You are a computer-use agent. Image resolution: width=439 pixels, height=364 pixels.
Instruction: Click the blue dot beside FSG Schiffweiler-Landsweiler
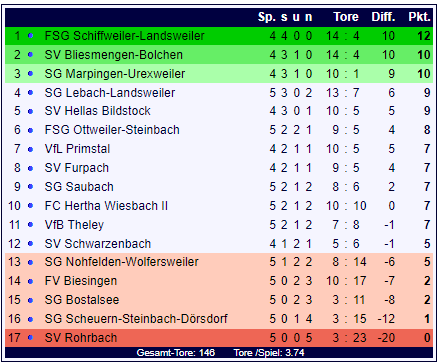tap(30, 35)
